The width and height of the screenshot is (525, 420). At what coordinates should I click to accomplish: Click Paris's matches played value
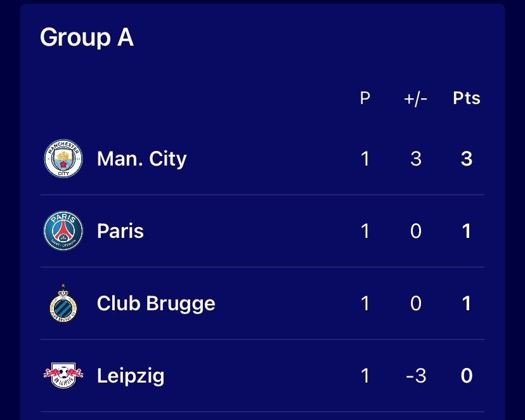point(365,231)
